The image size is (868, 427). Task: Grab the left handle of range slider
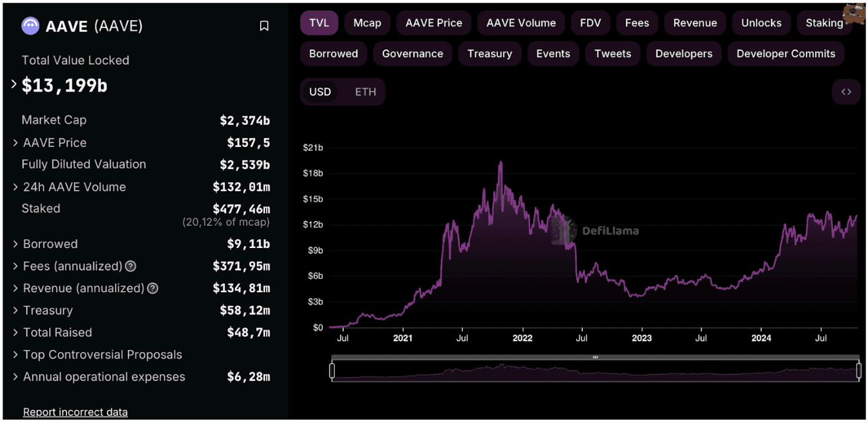point(332,371)
